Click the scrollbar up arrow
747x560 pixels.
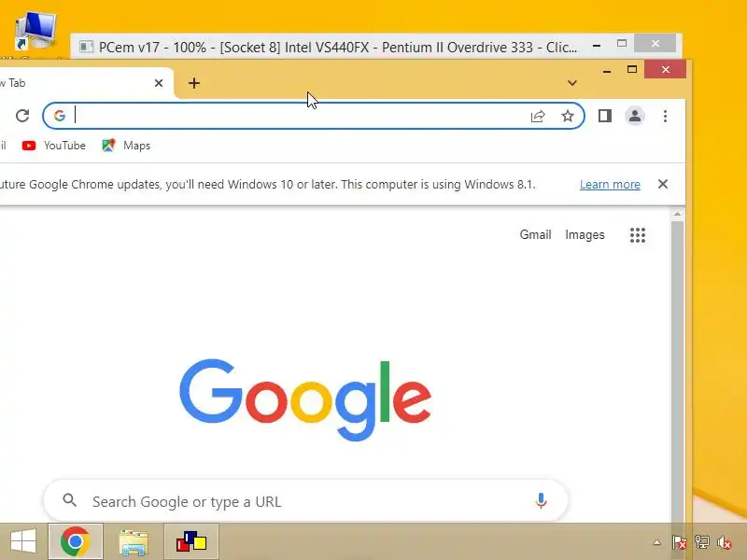tap(678, 215)
